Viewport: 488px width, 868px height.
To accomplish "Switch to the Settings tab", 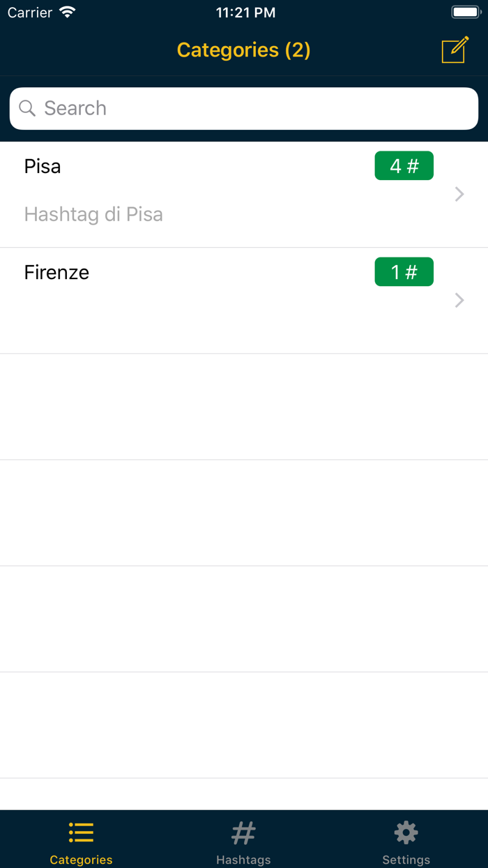I will (406, 841).
